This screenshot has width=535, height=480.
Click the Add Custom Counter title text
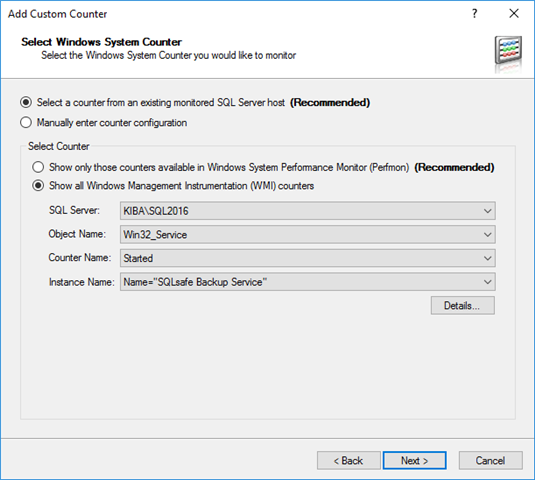click(x=58, y=14)
